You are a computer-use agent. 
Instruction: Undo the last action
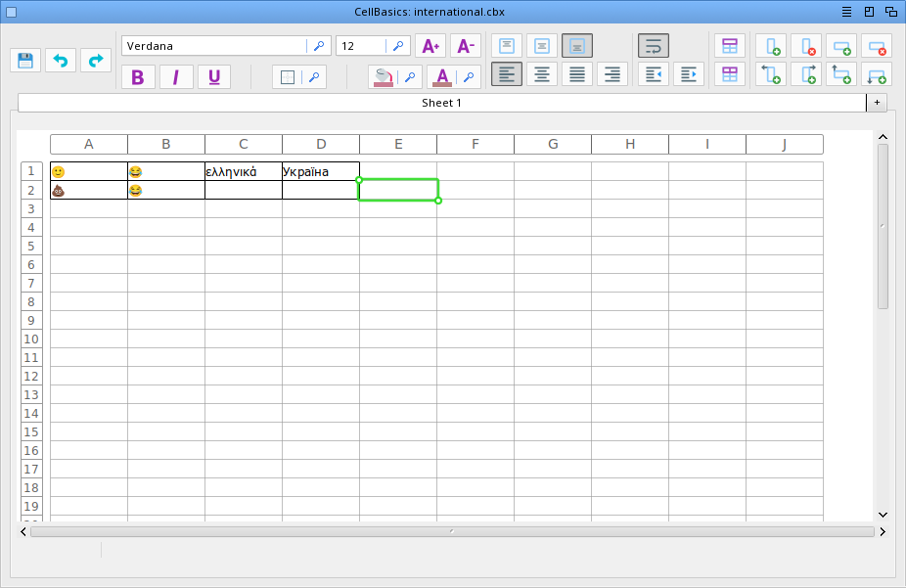click(61, 61)
